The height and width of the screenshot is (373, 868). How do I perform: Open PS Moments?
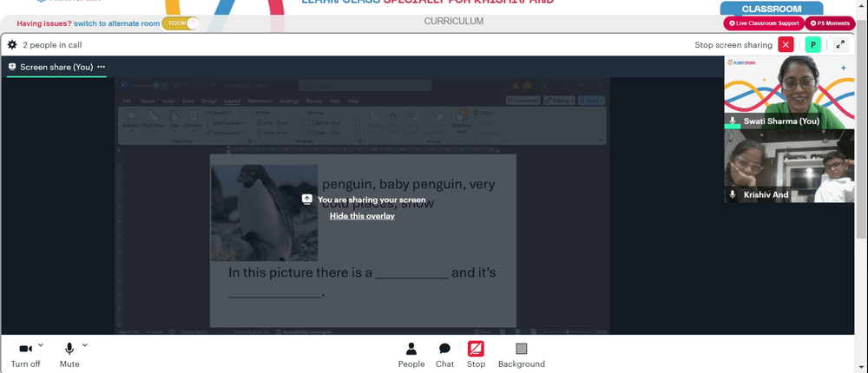pyautogui.click(x=830, y=23)
